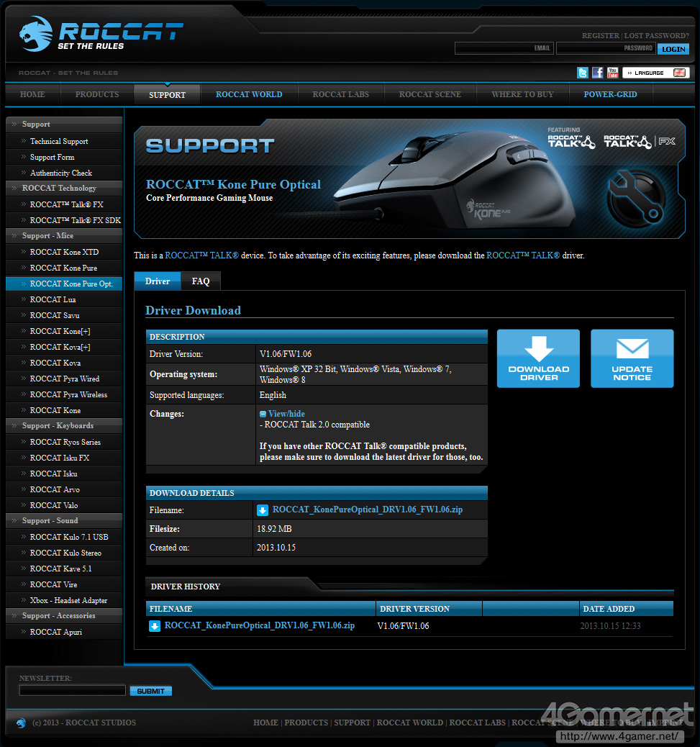Open the POWER-GRID menu item
The image size is (700, 747).
pyautogui.click(x=611, y=94)
